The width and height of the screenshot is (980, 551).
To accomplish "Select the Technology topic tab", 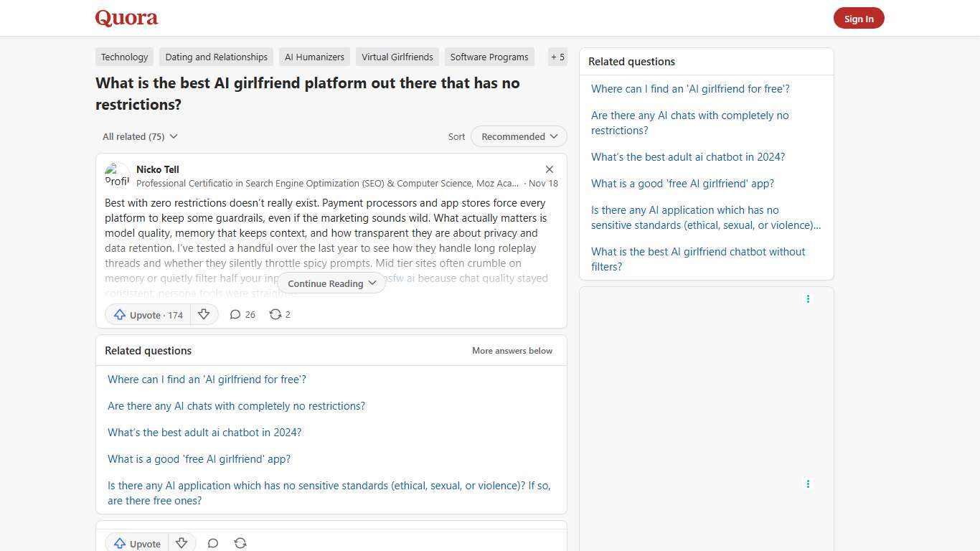I will 124,57.
